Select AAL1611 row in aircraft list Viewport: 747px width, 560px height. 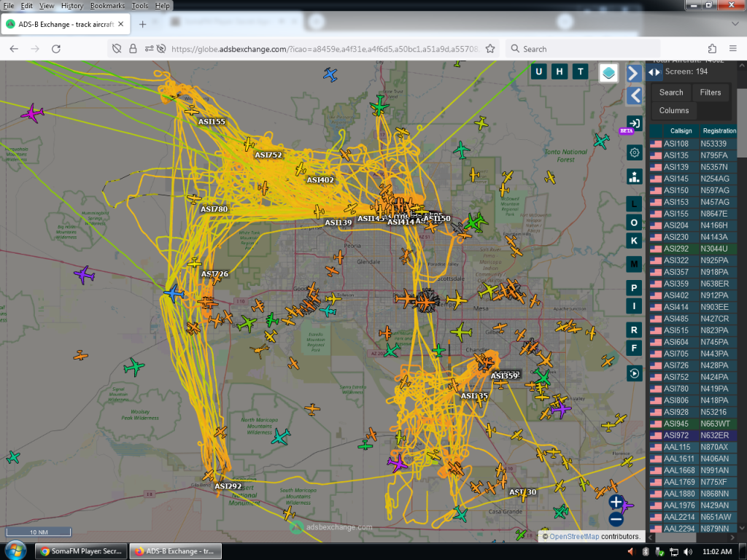tap(693, 459)
